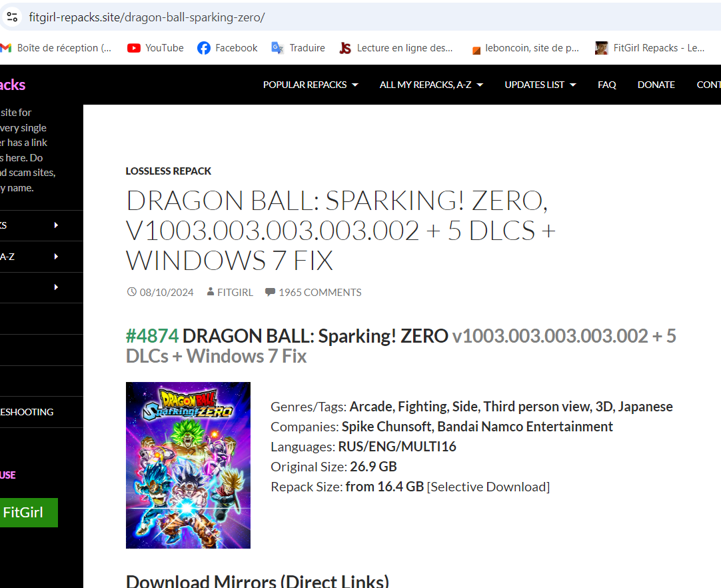This screenshot has width=721, height=588.
Task: Click the #4874 repack number text
Action: [x=152, y=336]
